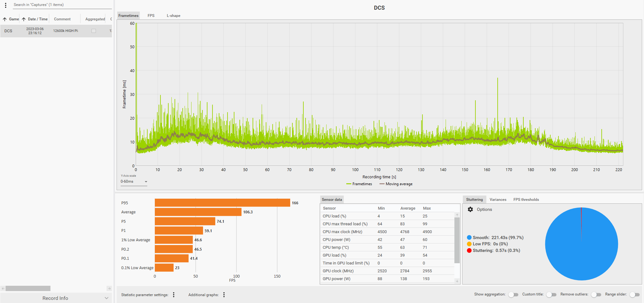The image size is (644, 303).
Task: Select the Sensor data tab
Action: 332,200
